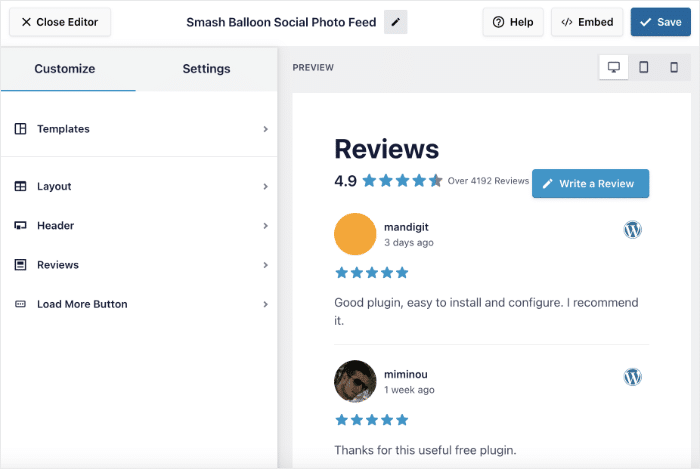Viewport: 700px width, 469px height.
Task: Click the "3 days ago" timestamp
Action: point(409,243)
